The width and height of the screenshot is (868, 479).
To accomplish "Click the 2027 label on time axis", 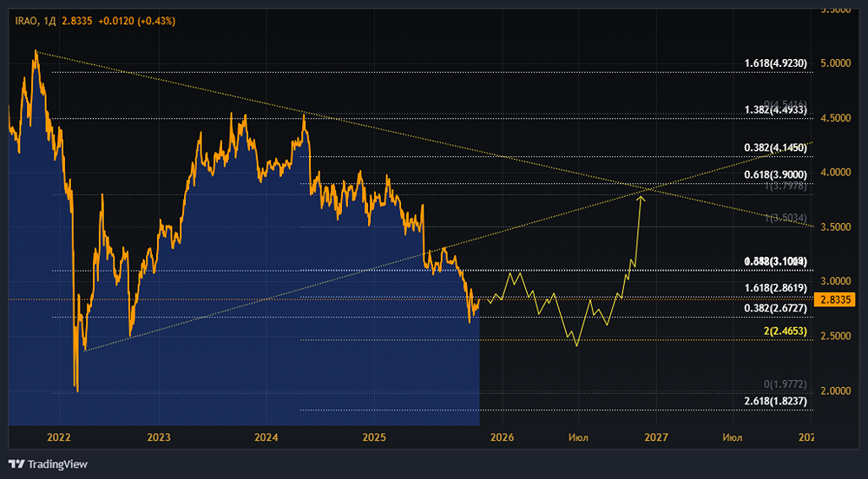I will point(655,437).
